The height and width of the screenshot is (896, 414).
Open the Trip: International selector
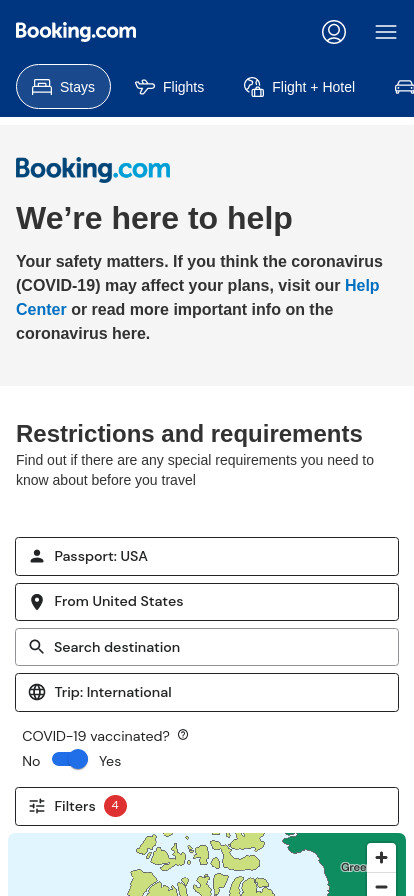tap(207, 693)
